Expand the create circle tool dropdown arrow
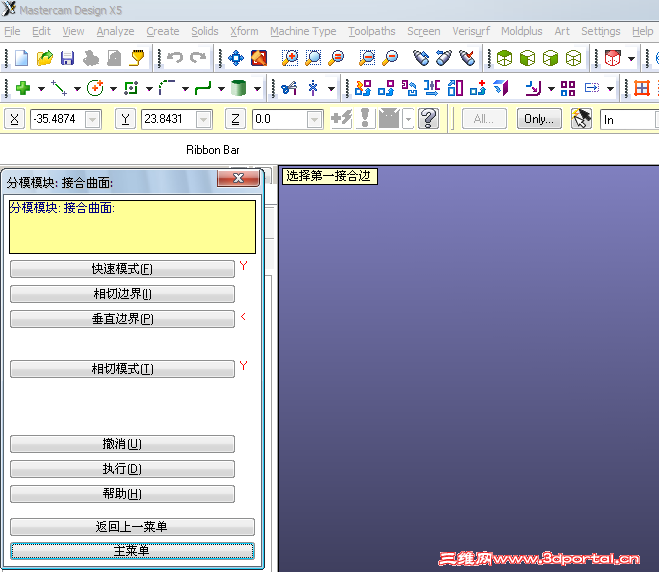Screen dimensions: 659x572 (113, 89)
